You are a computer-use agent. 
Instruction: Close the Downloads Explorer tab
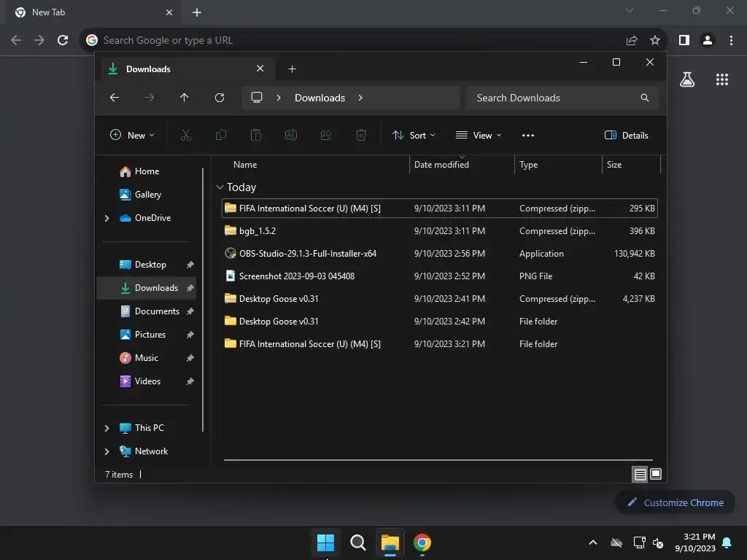click(x=260, y=69)
